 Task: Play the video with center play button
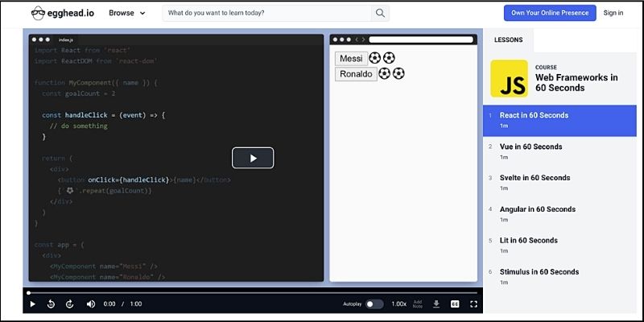click(253, 158)
